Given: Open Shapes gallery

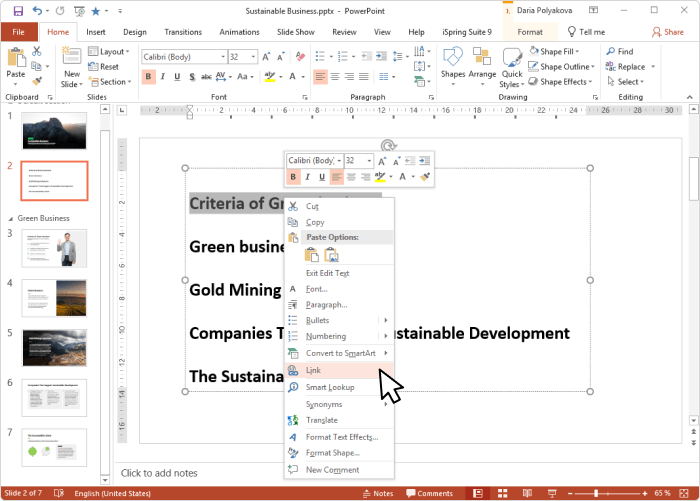Looking at the screenshot, I should [x=453, y=66].
